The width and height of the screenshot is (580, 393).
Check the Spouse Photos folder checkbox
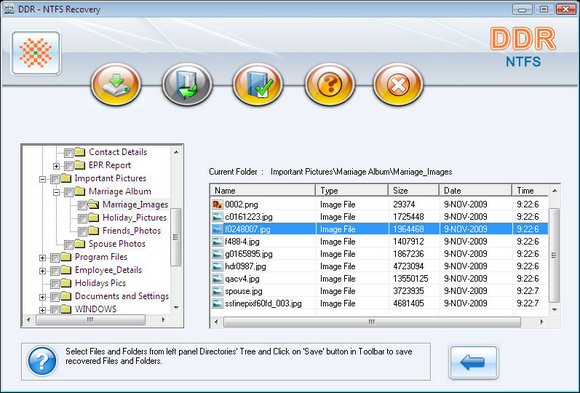68,245
